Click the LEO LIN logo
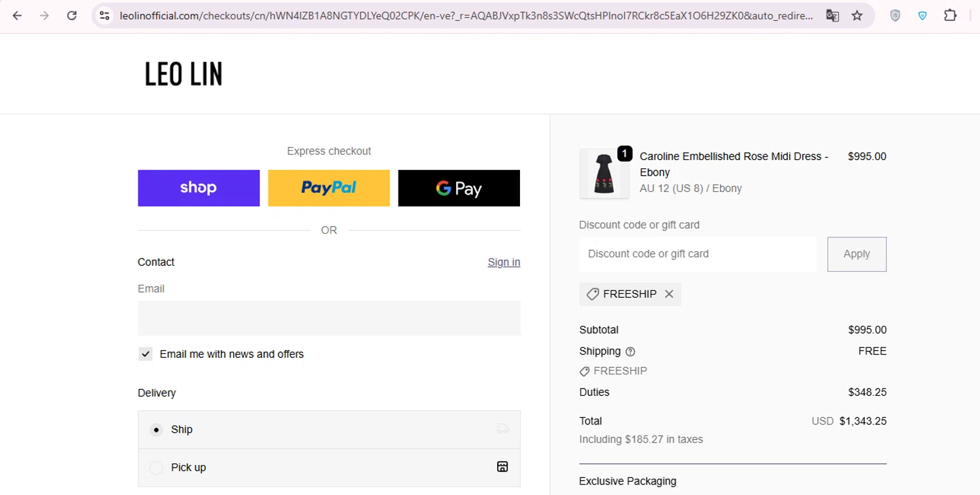 [x=184, y=74]
